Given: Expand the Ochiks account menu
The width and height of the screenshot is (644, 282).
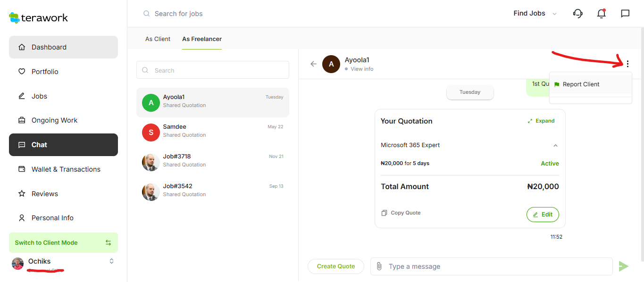Looking at the screenshot, I should click(x=111, y=261).
